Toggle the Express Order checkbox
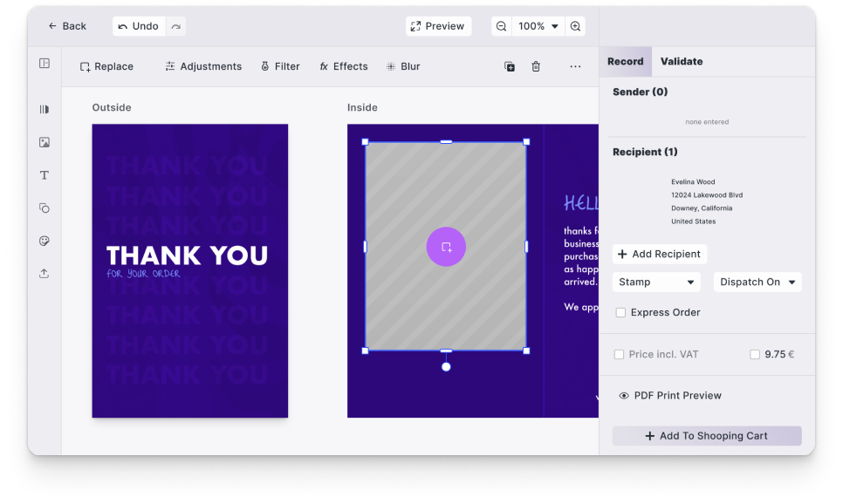Image resolution: width=843 pixels, height=504 pixels. [x=620, y=312]
